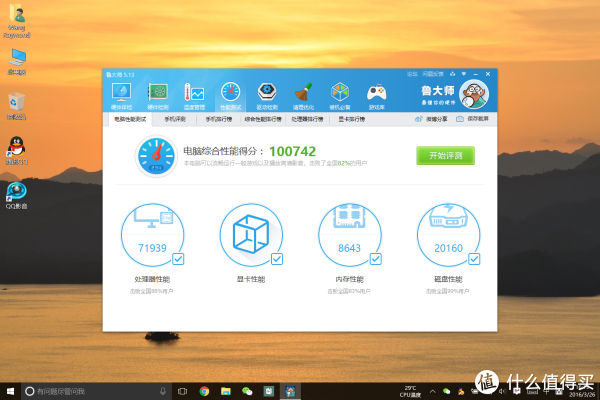600x400 pixels.
Task: Click processor performance circle showing 71939
Action: point(152,235)
